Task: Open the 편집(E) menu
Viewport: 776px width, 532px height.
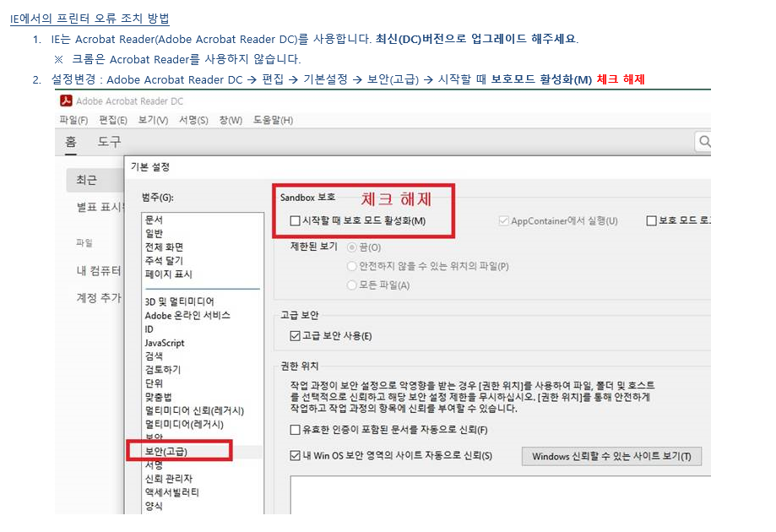Action: pos(113,121)
